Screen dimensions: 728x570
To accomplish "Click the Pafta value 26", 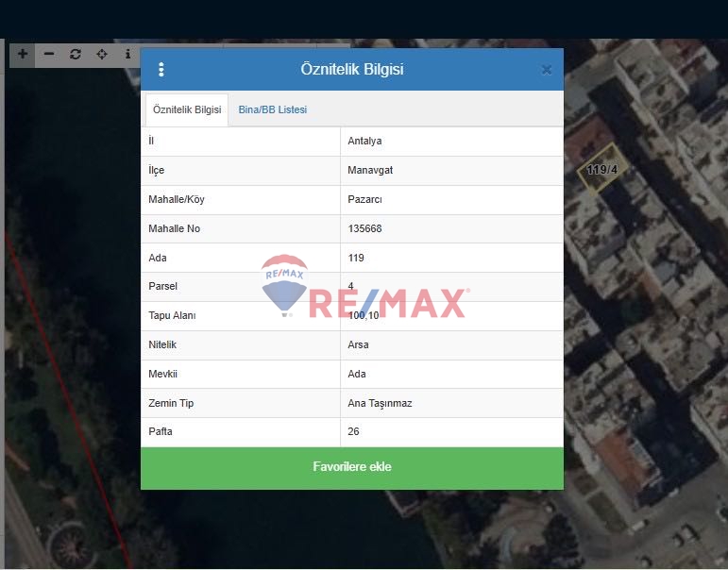I will point(354,432).
